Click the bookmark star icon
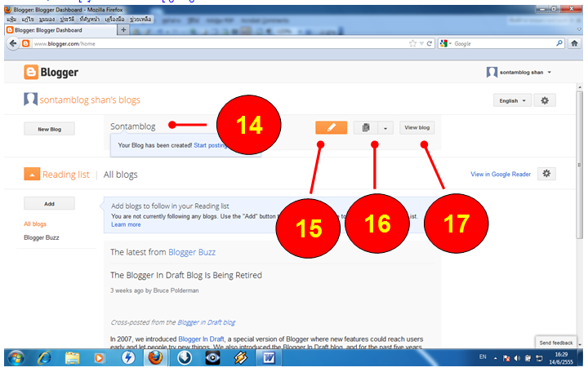The width and height of the screenshot is (588, 372). coord(412,44)
